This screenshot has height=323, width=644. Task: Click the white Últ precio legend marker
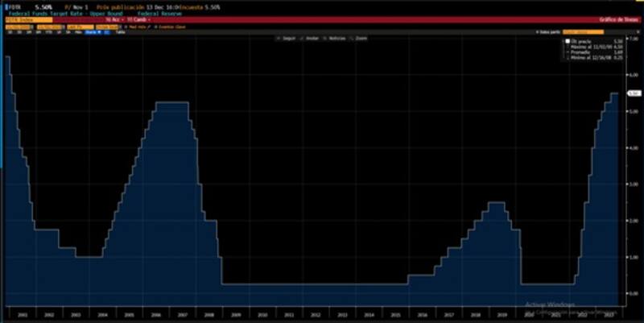tap(567, 40)
